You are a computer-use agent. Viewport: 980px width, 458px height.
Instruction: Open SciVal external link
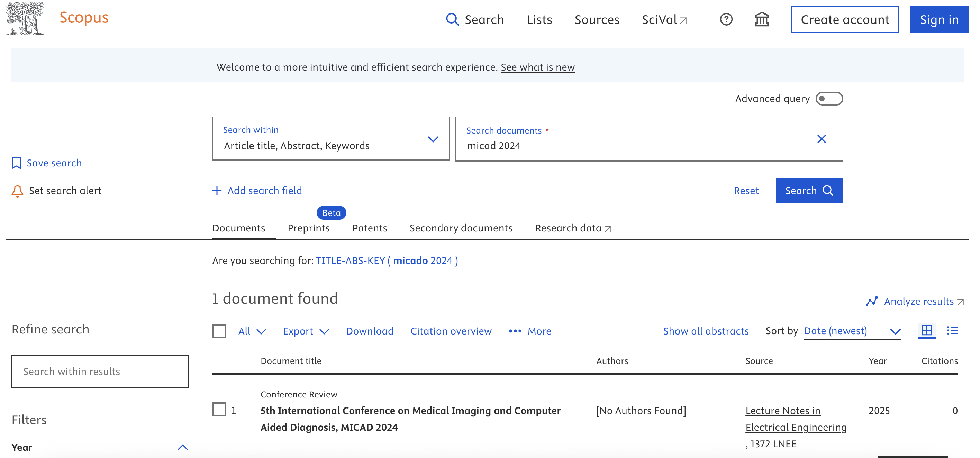(664, 19)
